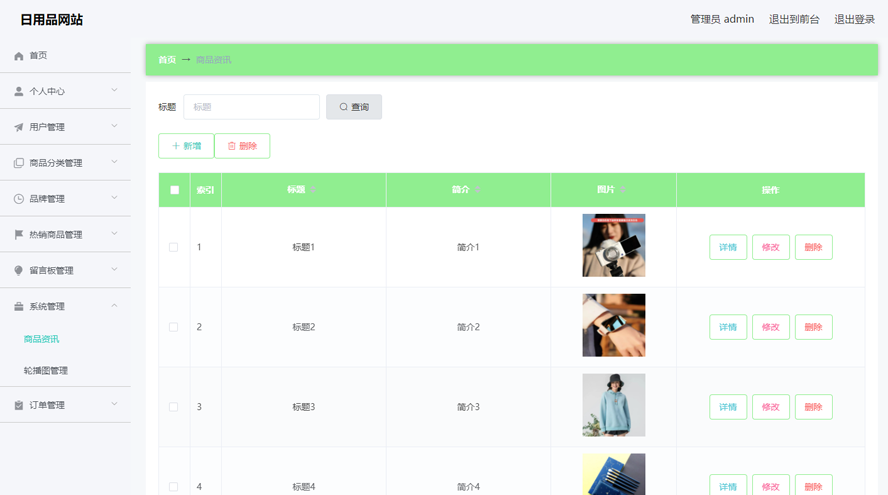The width and height of the screenshot is (888, 495).
Task: Click the 新增 add button
Action: [x=186, y=146]
